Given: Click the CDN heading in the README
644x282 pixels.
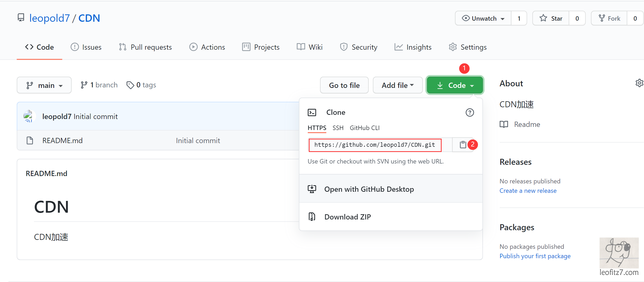Looking at the screenshot, I should [52, 207].
